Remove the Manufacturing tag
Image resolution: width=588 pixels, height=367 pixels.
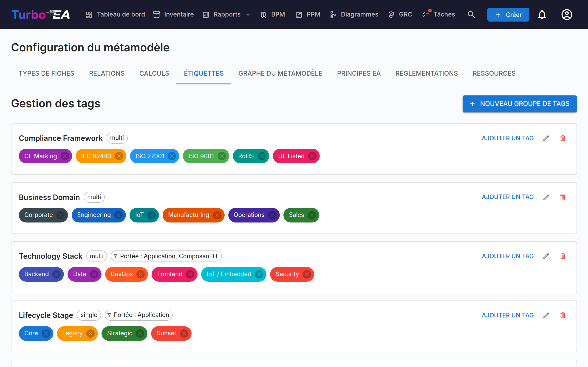tap(217, 215)
